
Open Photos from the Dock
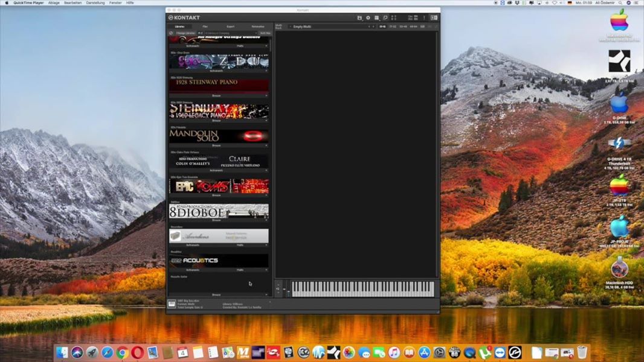[349, 352]
